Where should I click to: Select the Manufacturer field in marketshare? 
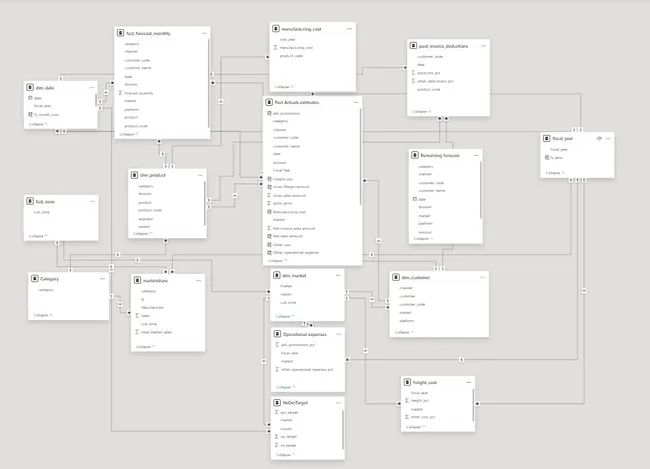(x=152, y=307)
